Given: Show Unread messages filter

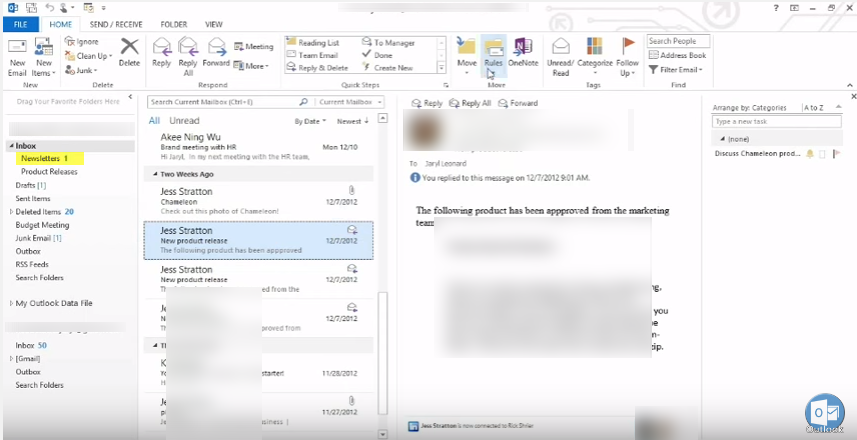Looking at the screenshot, I should [184, 121].
